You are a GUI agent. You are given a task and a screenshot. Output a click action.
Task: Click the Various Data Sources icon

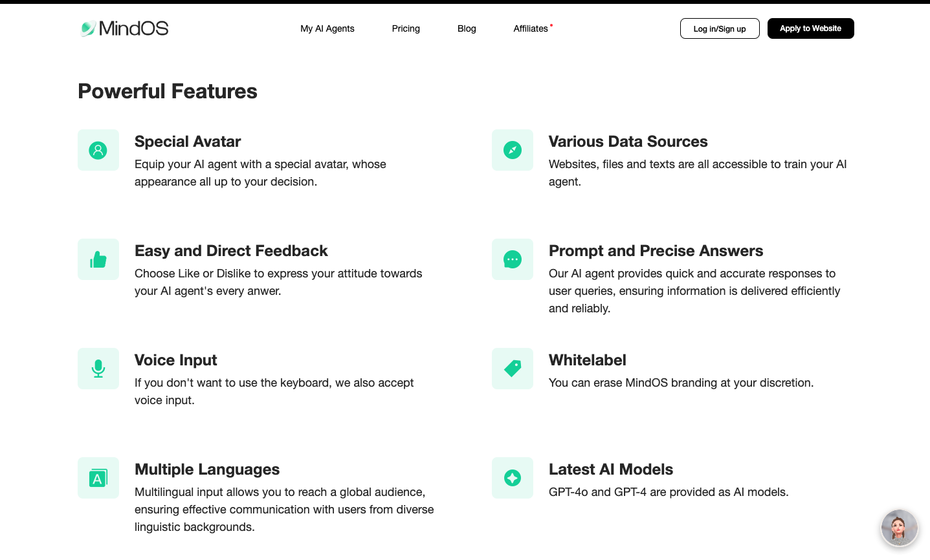[513, 150]
